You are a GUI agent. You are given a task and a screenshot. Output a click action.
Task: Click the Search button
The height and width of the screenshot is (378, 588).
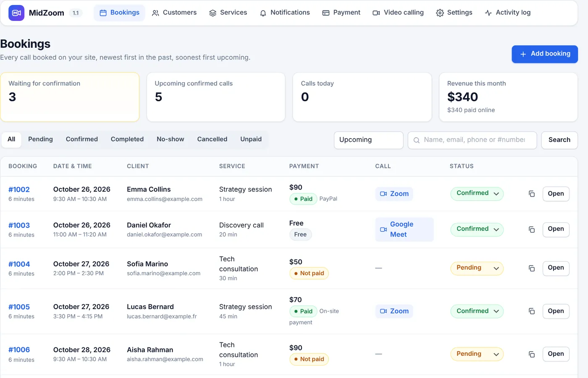(x=559, y=140)
